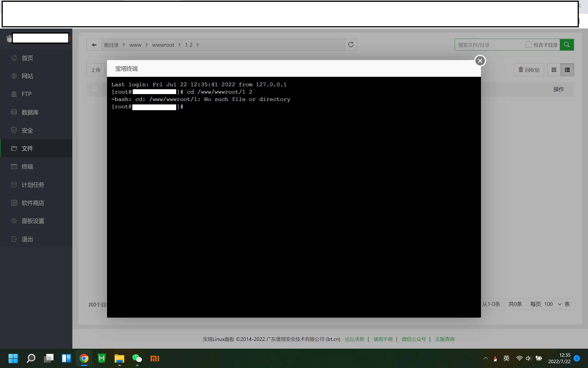Open 计划任务 in the sidebar
588x368 pixels.
coord(36,185)
